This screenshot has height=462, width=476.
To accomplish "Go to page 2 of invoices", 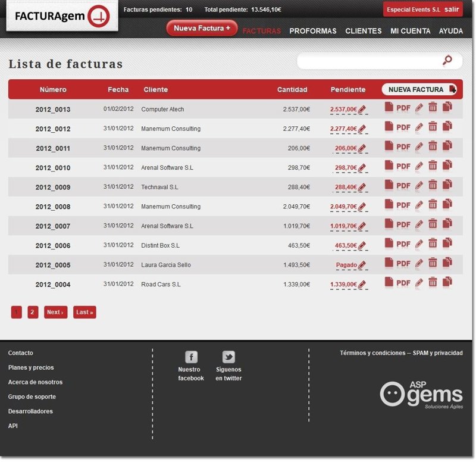I will 33,312.
